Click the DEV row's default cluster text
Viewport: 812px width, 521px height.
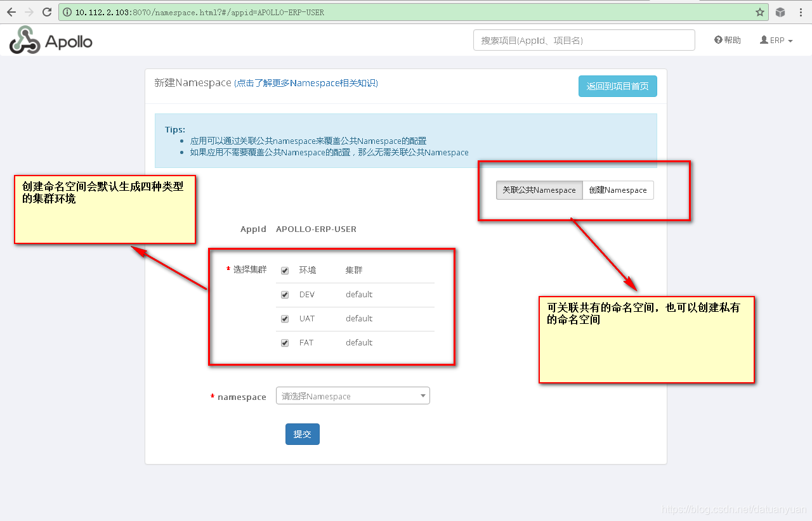click(359, 294)
